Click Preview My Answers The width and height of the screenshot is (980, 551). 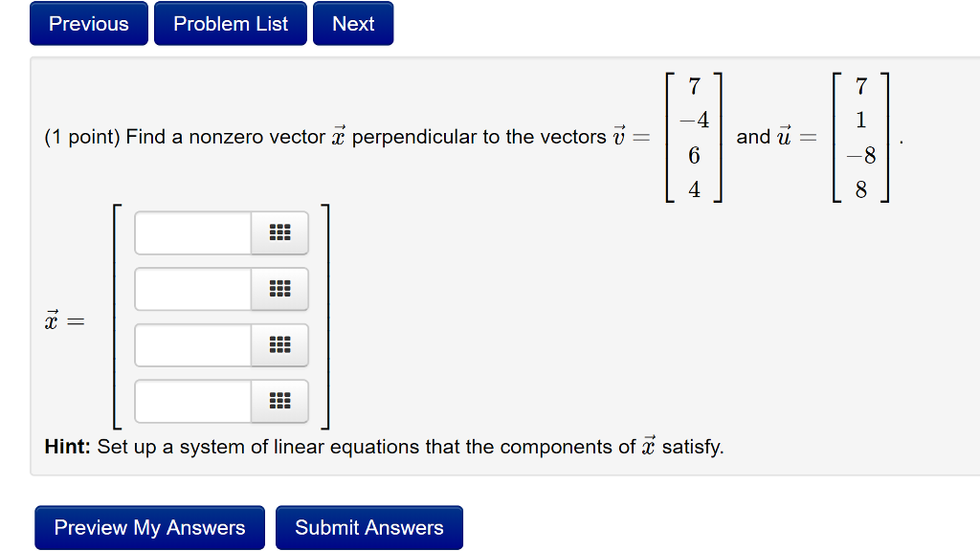click(x=149, y=527)
